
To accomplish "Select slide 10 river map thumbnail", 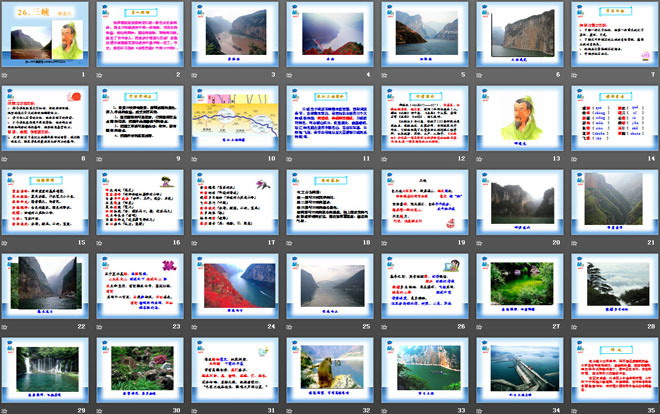I will pos(235,118).
